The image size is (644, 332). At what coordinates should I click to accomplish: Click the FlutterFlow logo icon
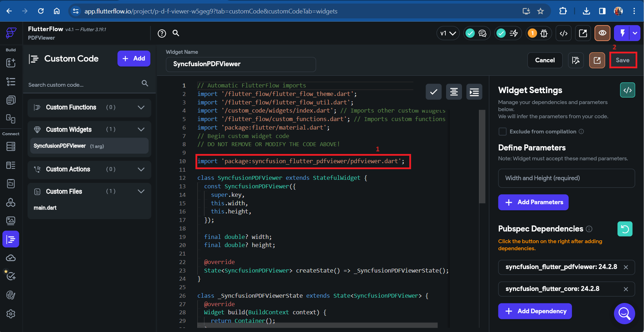pos(11,33)
